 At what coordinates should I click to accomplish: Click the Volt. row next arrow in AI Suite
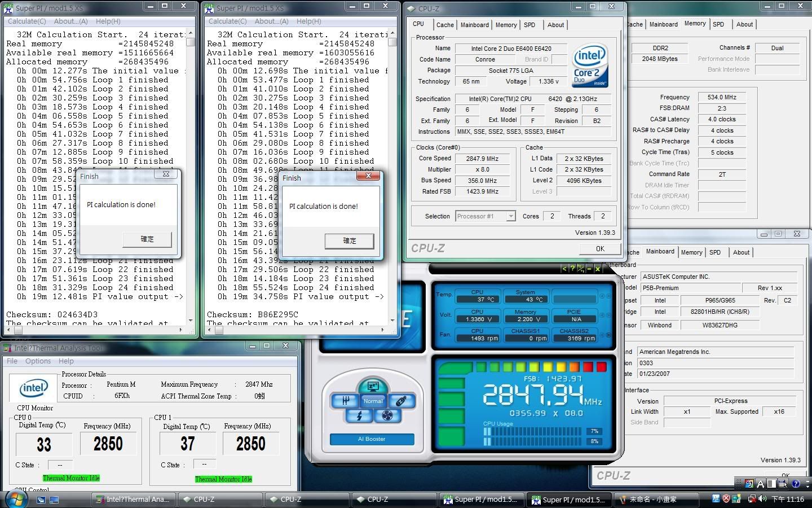[x=608, y=315]
